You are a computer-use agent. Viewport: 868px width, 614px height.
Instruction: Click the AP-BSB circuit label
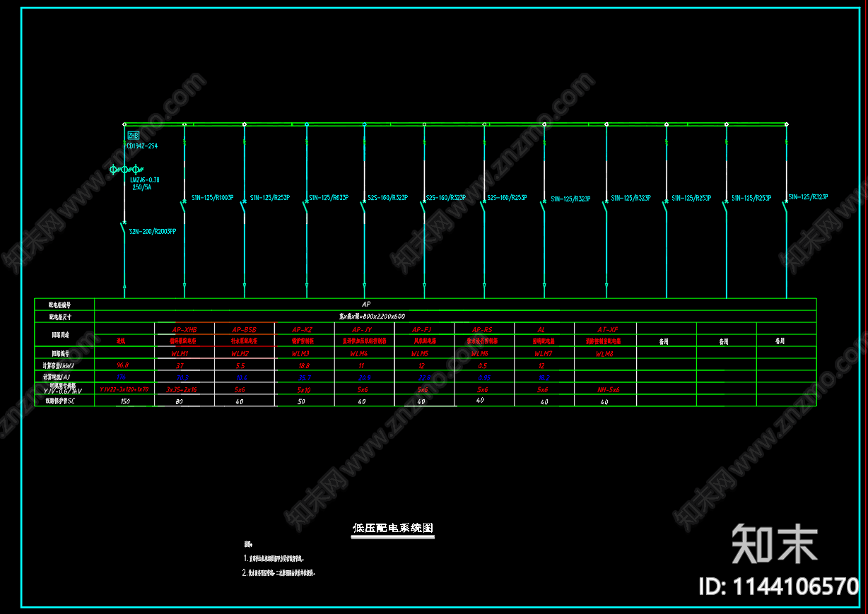pyautogui.click(x=244, y=329)
